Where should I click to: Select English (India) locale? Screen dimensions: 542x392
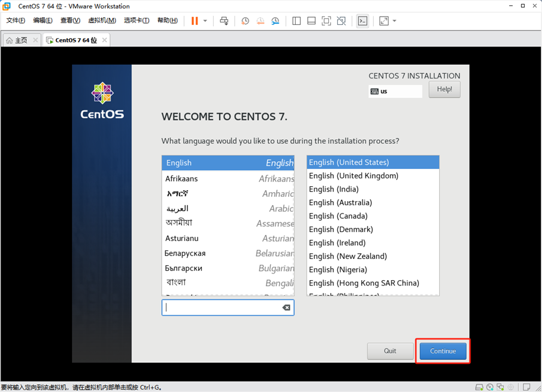[x=373, y=189]
